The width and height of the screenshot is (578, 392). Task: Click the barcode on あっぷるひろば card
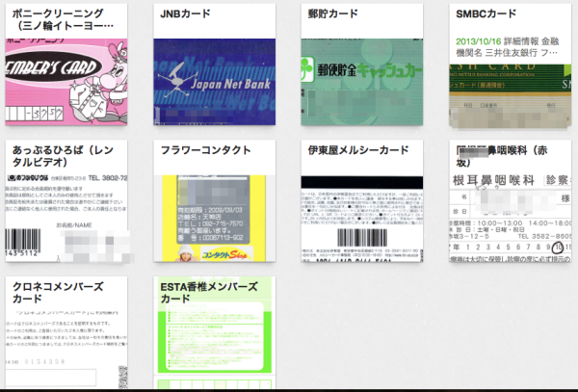(23, 239)
